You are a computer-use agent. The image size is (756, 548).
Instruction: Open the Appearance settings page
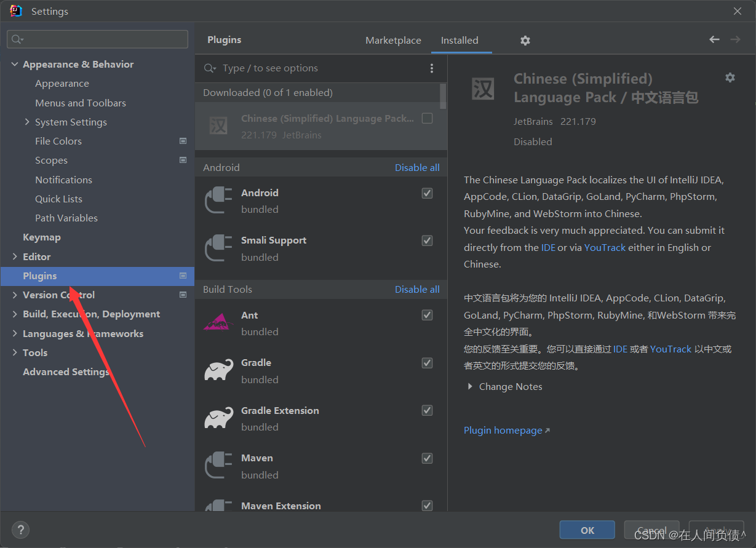[x=62, y=83]
